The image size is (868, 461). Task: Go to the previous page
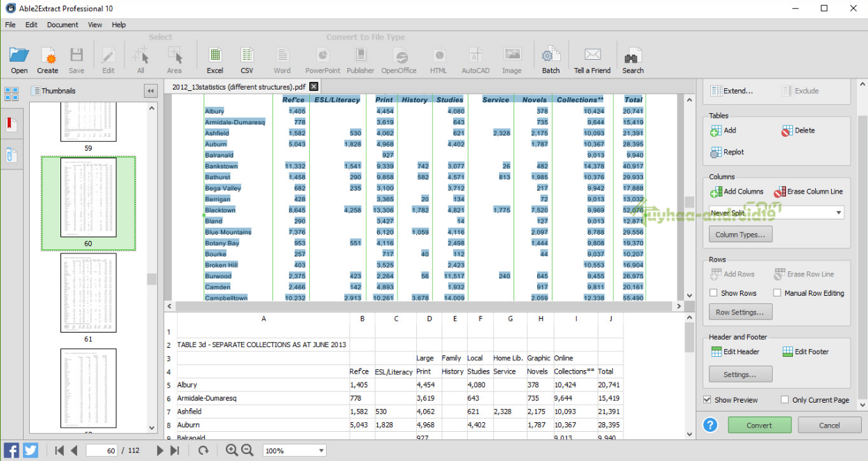click(x=74, y=451)
